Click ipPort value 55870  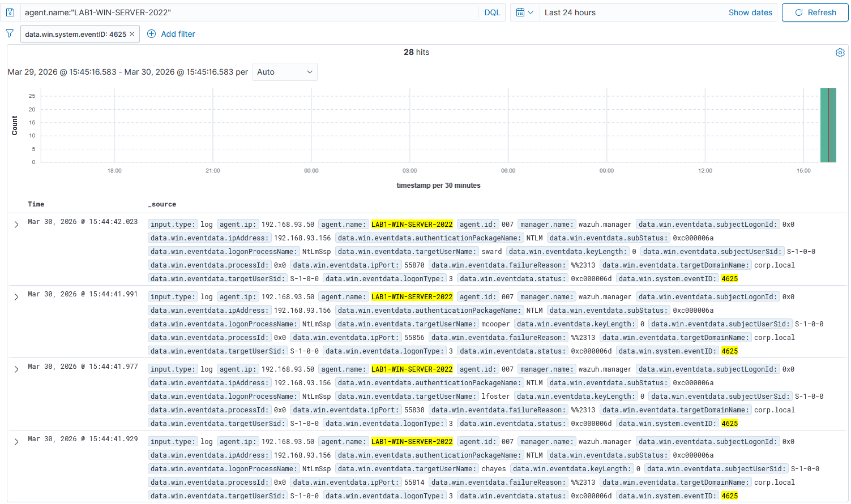414,265
